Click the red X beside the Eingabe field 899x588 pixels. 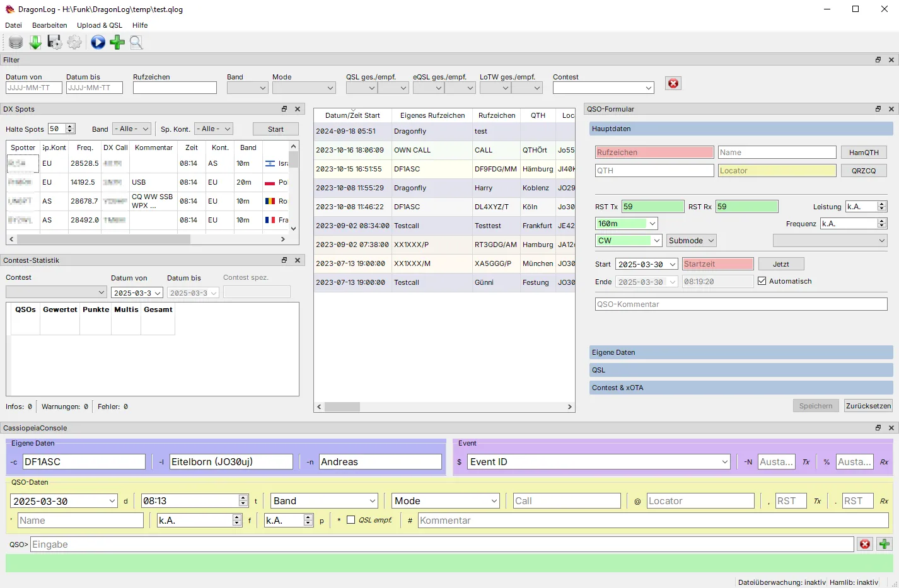(865, 544)
